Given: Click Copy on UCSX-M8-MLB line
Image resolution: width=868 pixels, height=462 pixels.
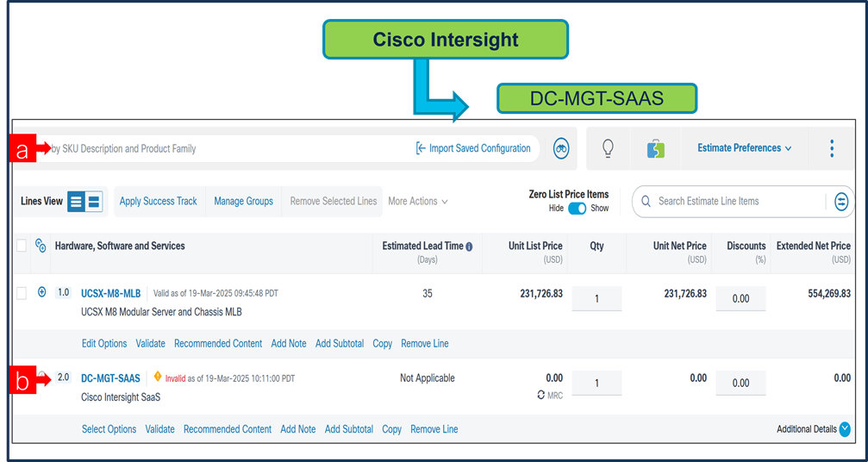Looking at the screenshot, I should click(383, 344).
